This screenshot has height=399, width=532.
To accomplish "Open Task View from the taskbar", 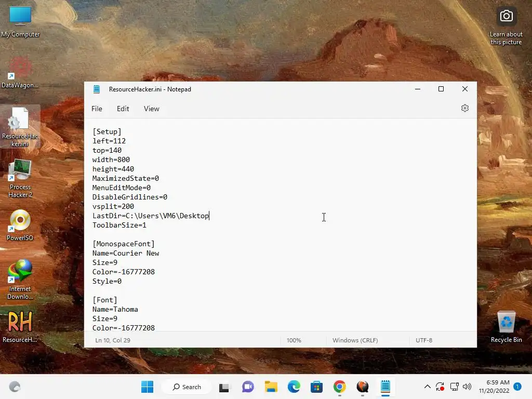I will [224, 387].
